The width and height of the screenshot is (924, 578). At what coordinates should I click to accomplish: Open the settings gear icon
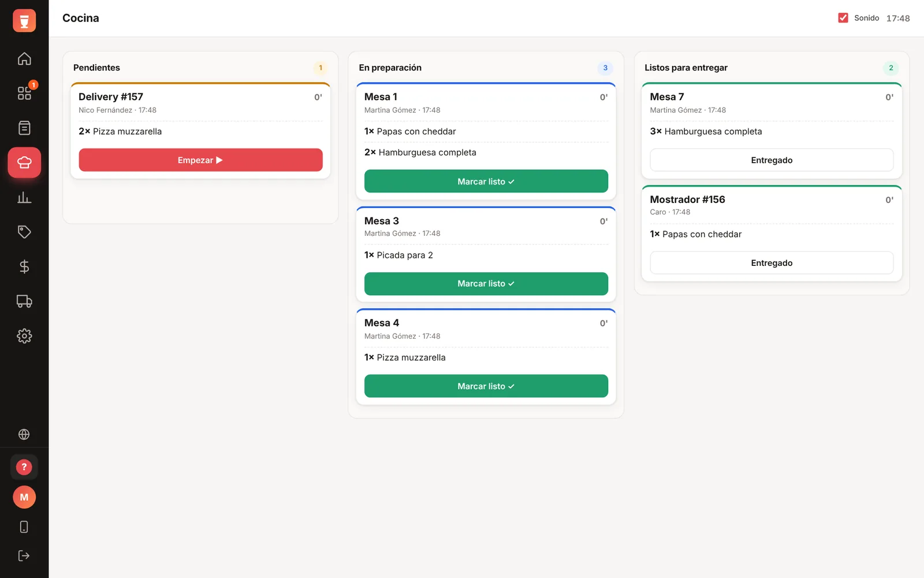24,336
